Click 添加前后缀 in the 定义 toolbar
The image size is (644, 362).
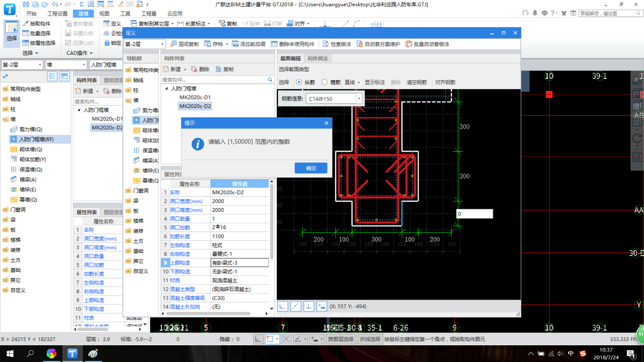pyautogui.click(x=249, y=44)
